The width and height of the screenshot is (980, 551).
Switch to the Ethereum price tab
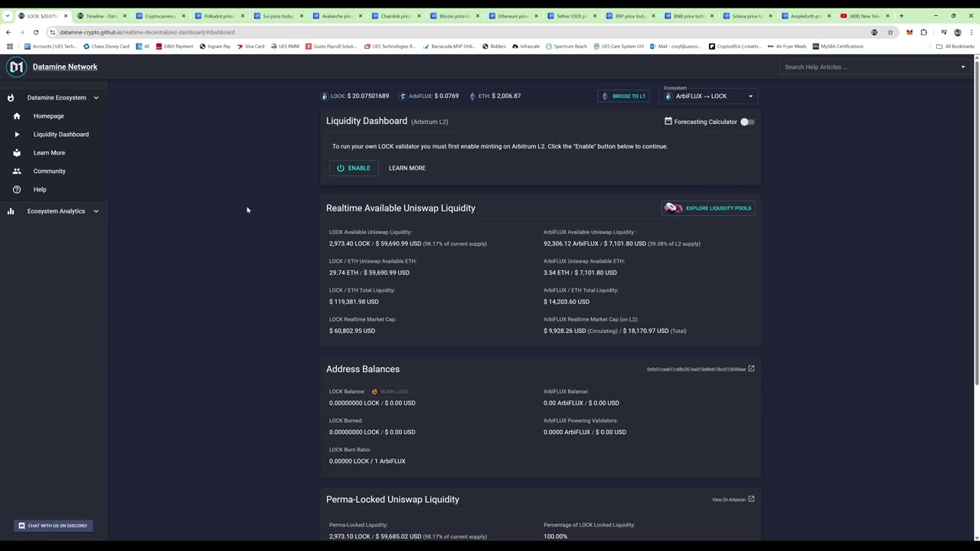512,16
